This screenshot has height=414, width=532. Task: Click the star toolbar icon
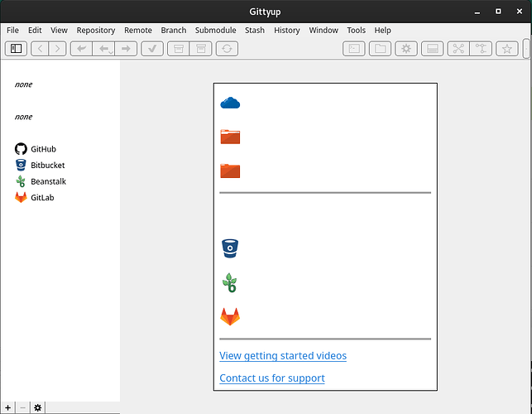click(507, 49)
